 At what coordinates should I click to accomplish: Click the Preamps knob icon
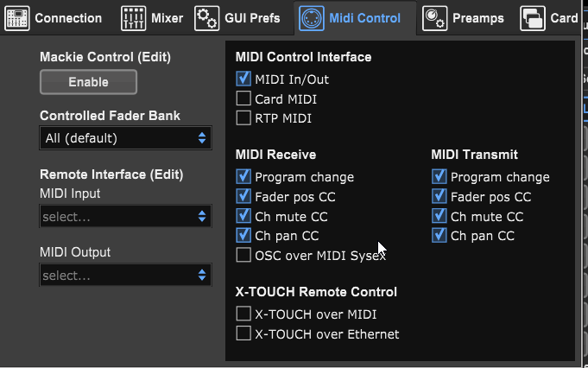(x=434, y=18)
